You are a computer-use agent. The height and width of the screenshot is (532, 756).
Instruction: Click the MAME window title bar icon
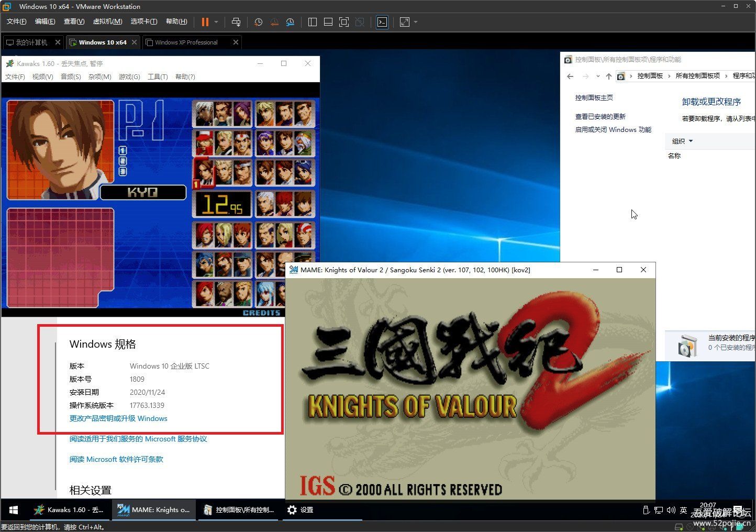point(294,270)
